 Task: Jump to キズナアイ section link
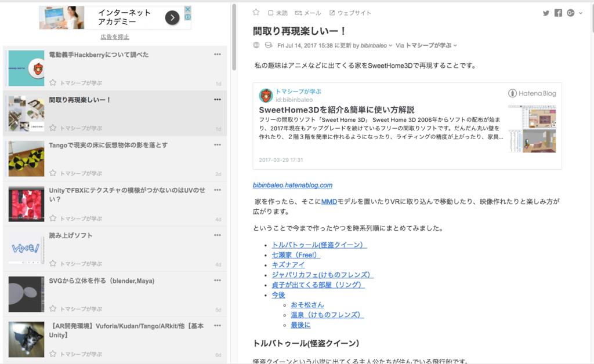coord(288,265)
